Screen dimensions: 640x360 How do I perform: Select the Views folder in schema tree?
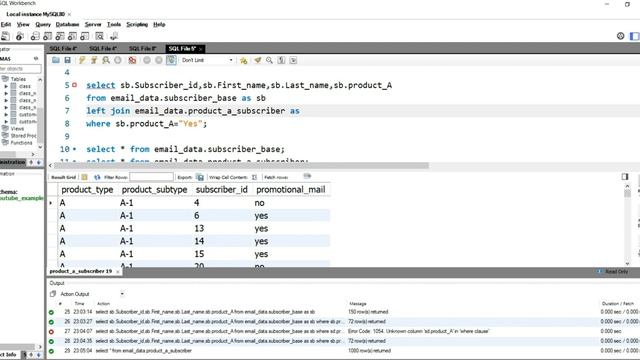pos(17,129)
